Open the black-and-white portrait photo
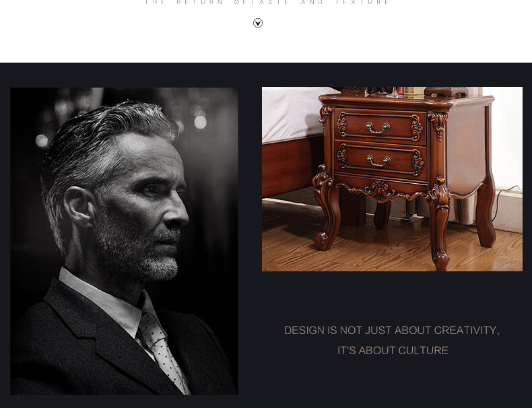This screenshot has height=408, width=532. (124, 241)
